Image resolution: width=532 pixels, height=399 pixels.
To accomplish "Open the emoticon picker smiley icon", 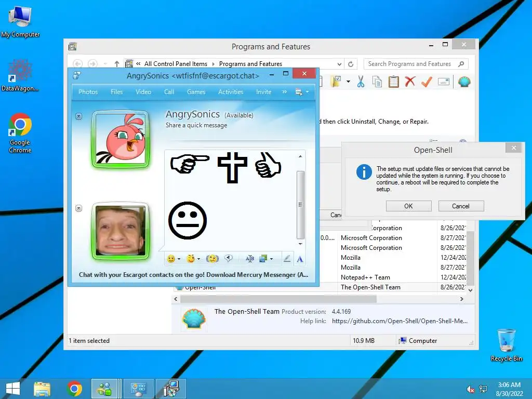I will click(171, 259).
